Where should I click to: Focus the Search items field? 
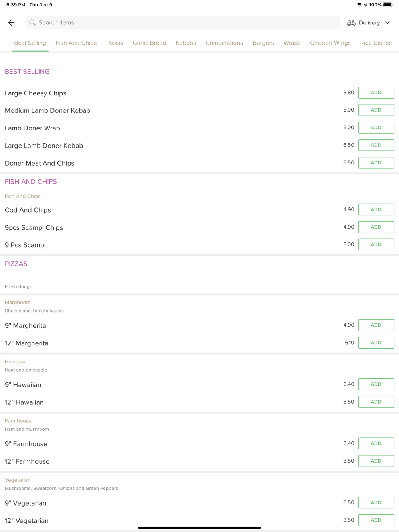click(184, 23)
